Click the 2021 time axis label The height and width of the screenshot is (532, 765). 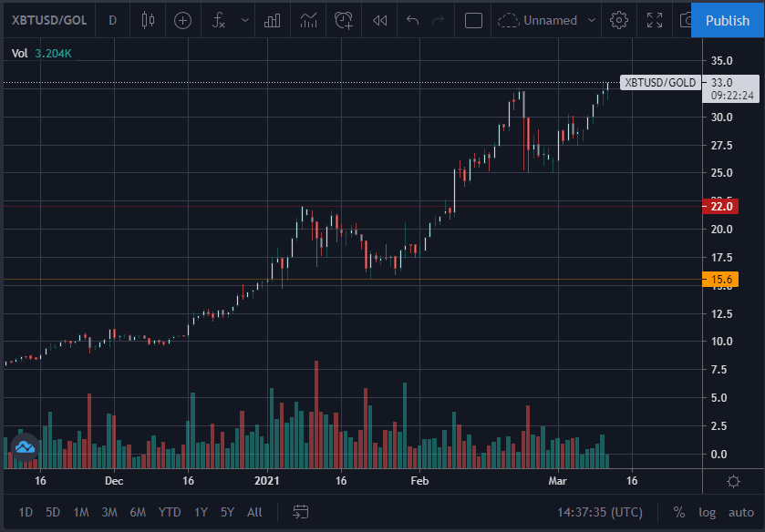267,481
